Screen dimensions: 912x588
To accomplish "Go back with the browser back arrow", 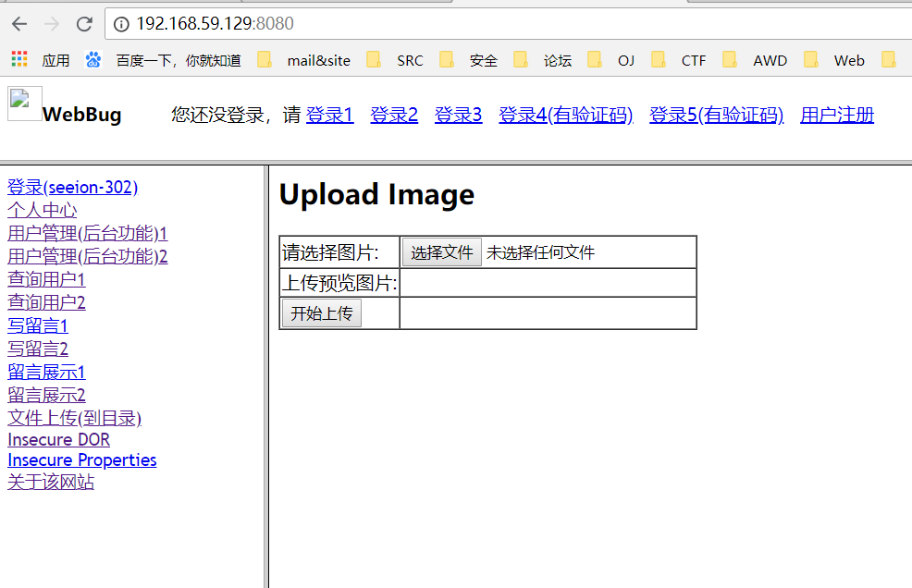I will pyautogui.click(x=19, y=24).
